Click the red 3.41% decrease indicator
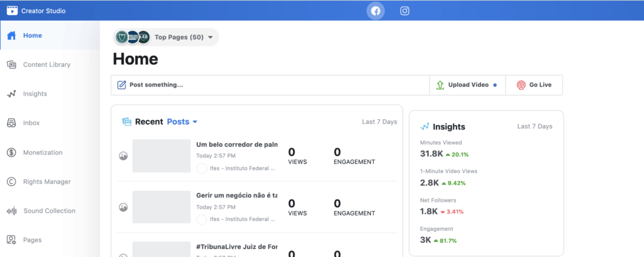This screenshot has width=644, height=257. (x=452, y=212)
